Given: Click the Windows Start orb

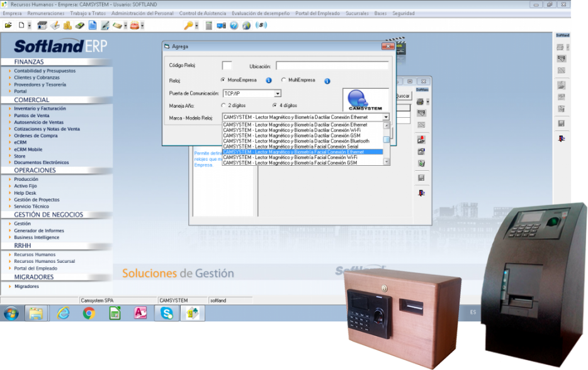Looking at the screenshot, I should 11,313.
